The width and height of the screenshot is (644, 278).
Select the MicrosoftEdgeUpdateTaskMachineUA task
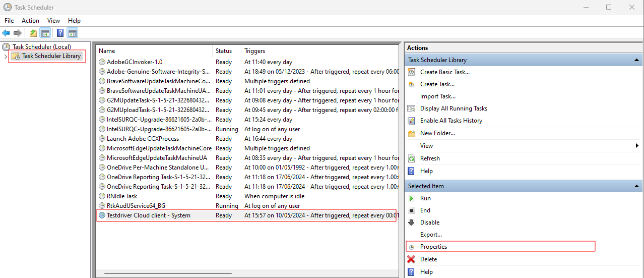click(157, 158)
